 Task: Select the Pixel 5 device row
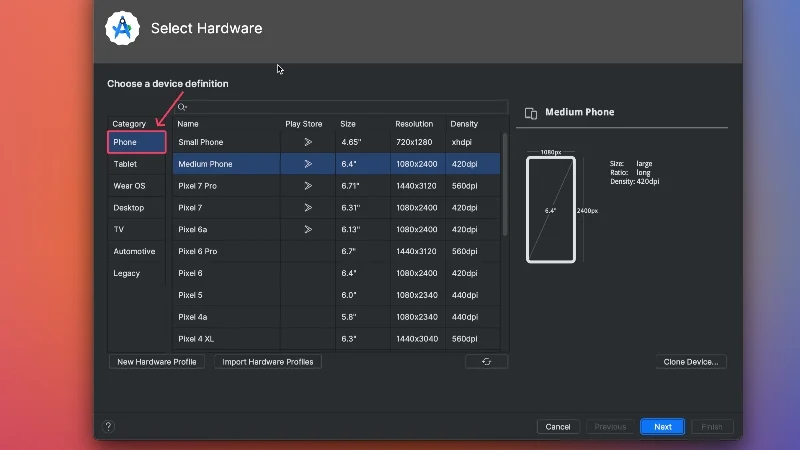click(x=337, y=295)
